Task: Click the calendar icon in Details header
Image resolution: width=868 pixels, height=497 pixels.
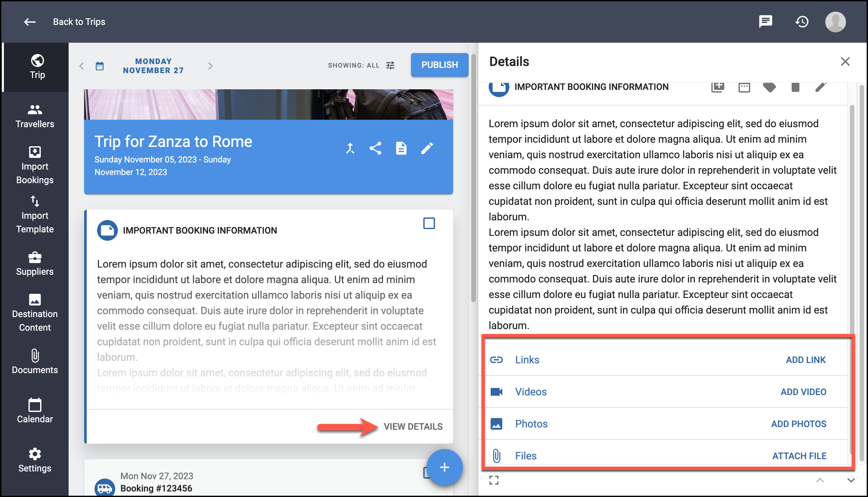Action: [744, 87]
